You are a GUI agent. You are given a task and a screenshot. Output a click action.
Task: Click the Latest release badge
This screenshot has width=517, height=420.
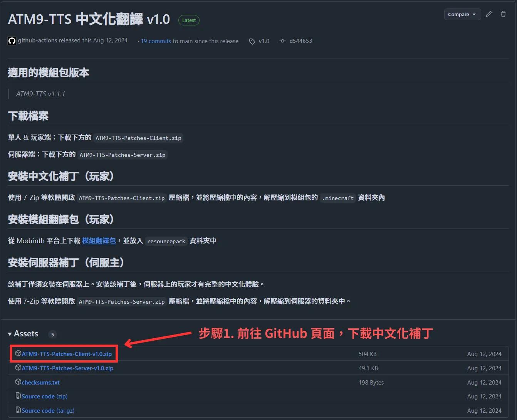coord(189,20)
